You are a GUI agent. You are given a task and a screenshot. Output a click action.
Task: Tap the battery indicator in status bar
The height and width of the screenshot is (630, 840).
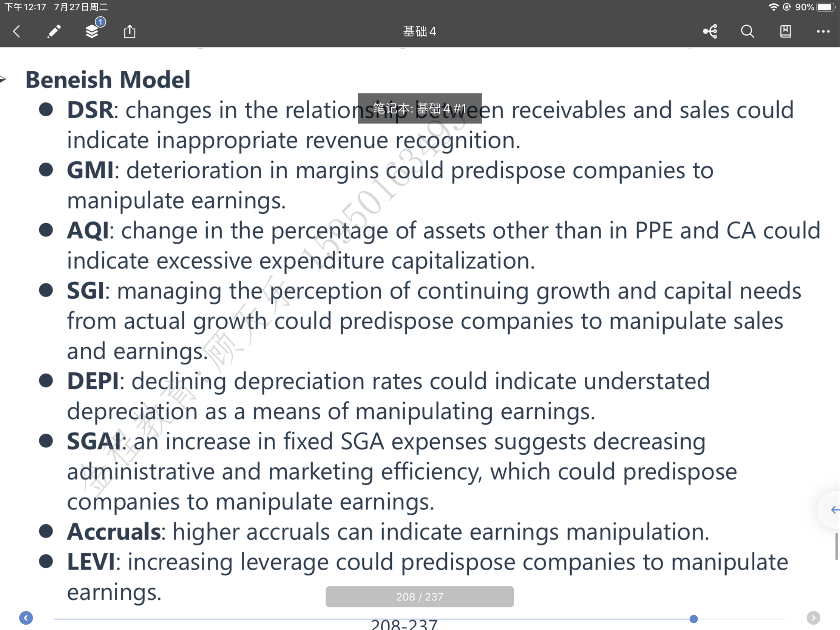tap(826, 7)
